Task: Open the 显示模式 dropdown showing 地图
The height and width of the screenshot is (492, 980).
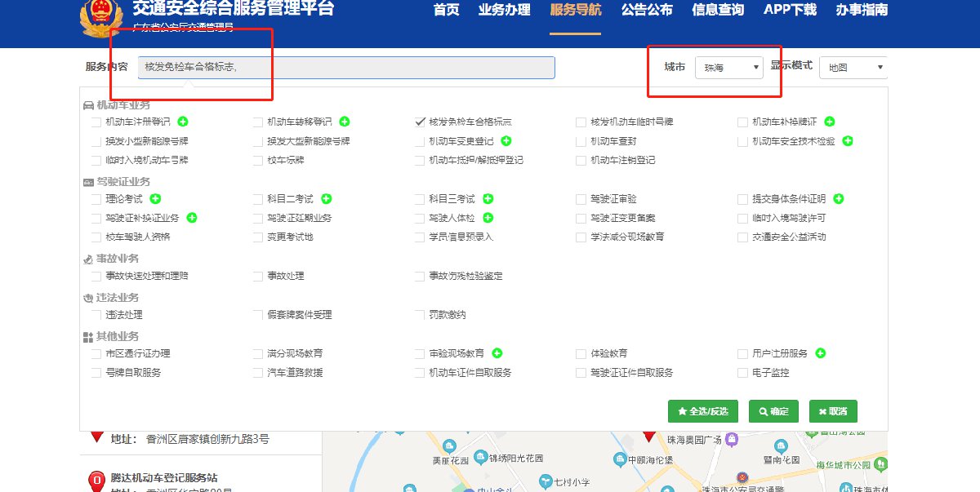Action: click(853, 68)
